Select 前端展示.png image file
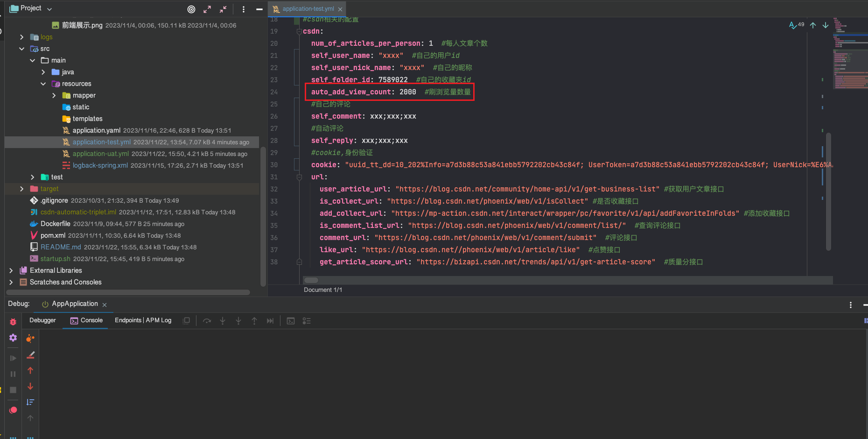The height and width of the screenshot is (439, 868). [82, 25]
